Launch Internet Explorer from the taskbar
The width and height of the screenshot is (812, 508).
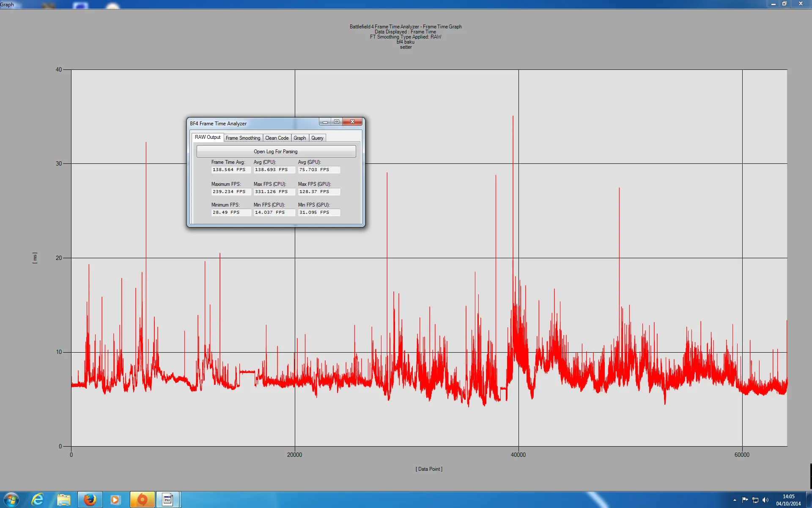click(38, 500)
